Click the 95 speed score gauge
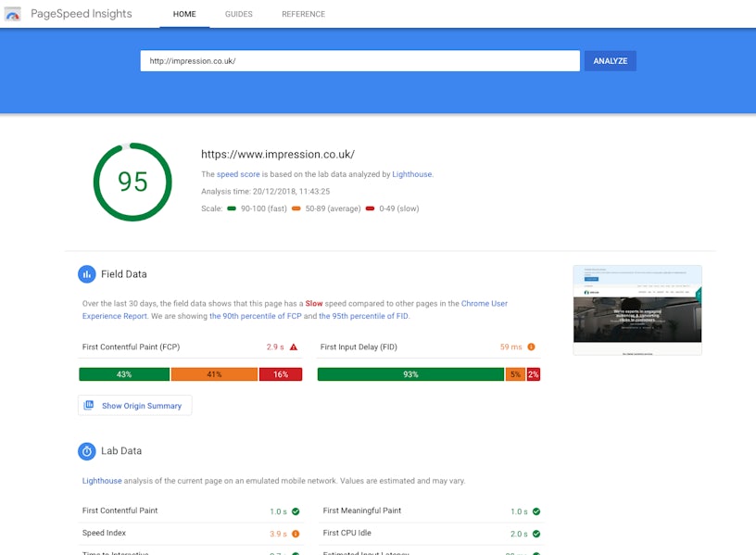Viewport: 756px width, 555px height. (x=132, y=182)
